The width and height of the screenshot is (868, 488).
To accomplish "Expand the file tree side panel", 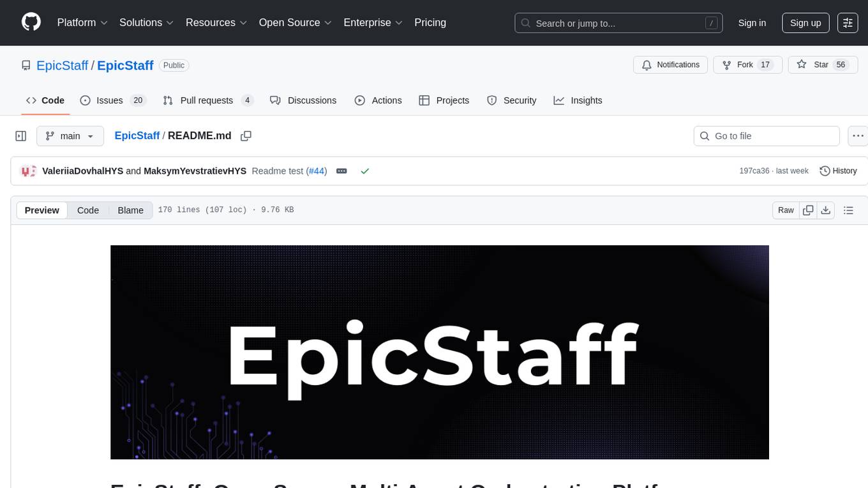I will [21, 136].
